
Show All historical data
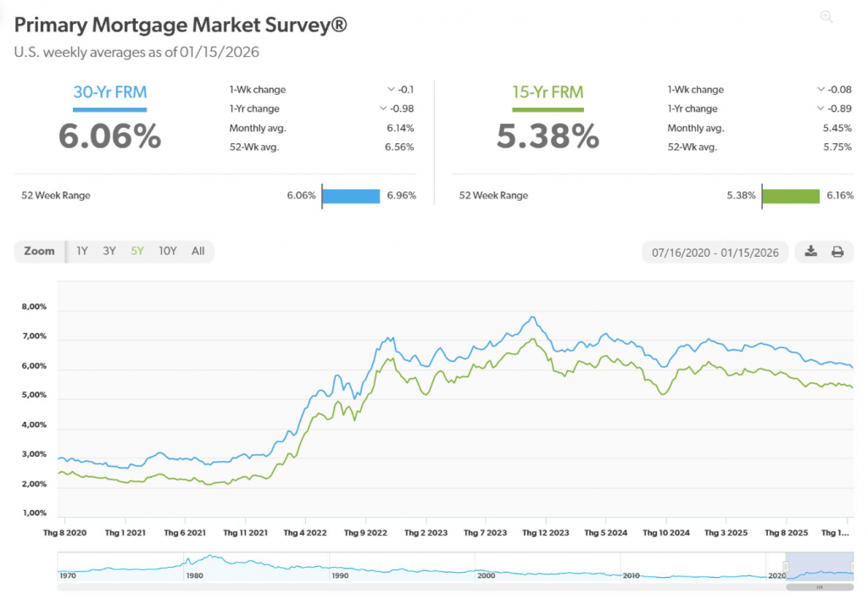198,251
